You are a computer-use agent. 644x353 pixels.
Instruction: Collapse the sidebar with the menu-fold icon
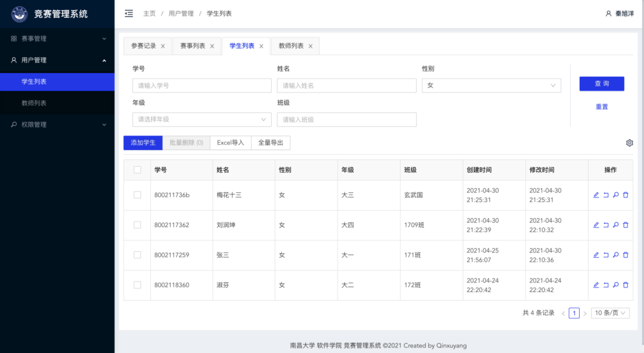point(129,13)
